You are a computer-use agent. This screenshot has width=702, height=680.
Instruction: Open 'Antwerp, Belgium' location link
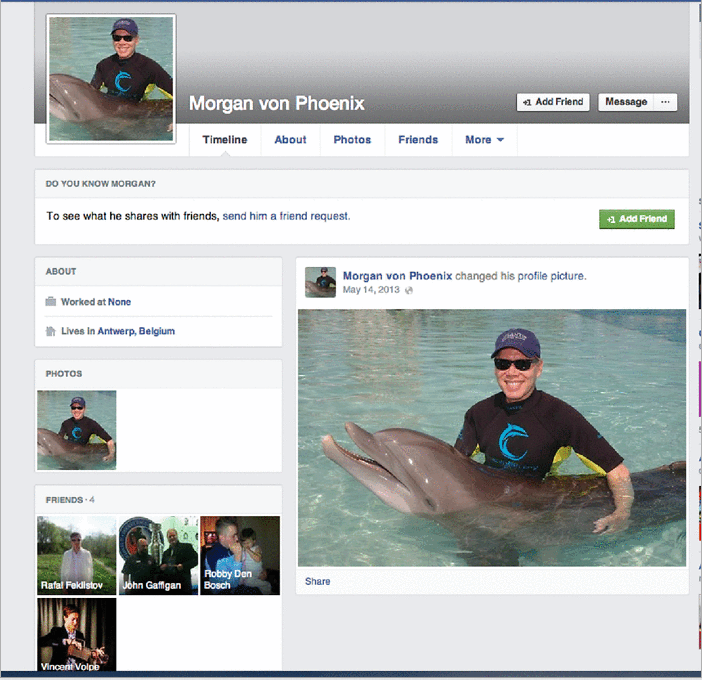136,331
